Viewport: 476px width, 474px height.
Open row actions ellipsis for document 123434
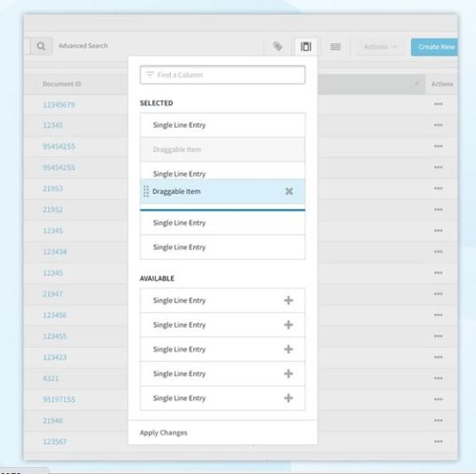pos(438,252)
